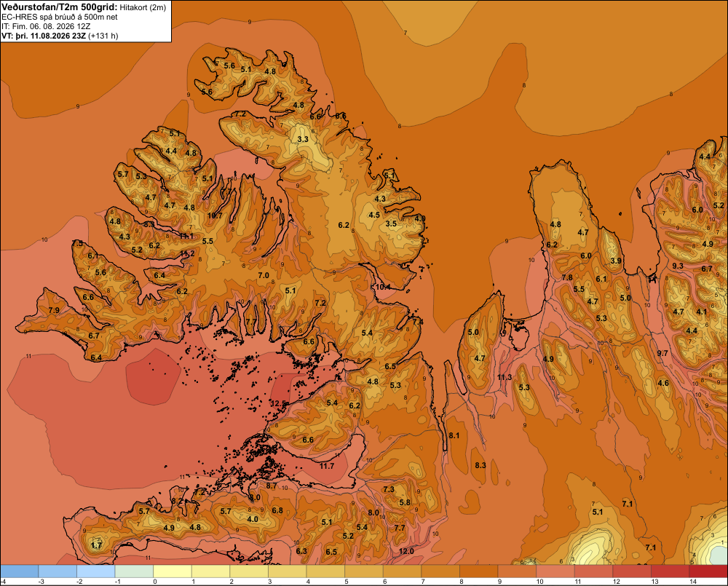The image size is (728, 586).
Task: Click the light green -1 to 0 legend swatch
Action: pyautogui.click(x=134, y=571)
